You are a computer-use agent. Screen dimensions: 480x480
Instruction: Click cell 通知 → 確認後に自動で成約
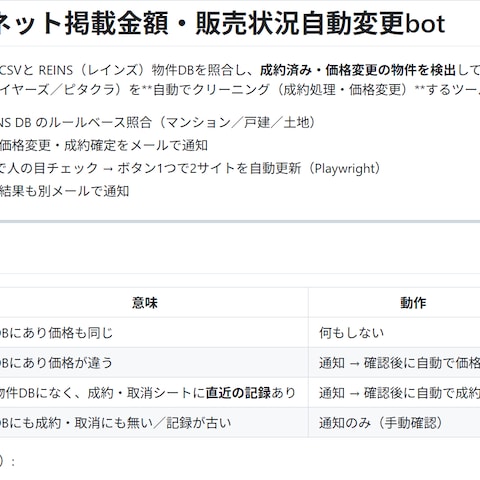coord(394,393)
